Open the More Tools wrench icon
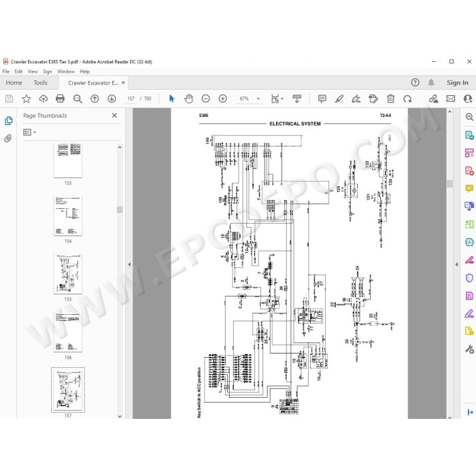Viewport: 476px width, 476px height. click(469, 350)
